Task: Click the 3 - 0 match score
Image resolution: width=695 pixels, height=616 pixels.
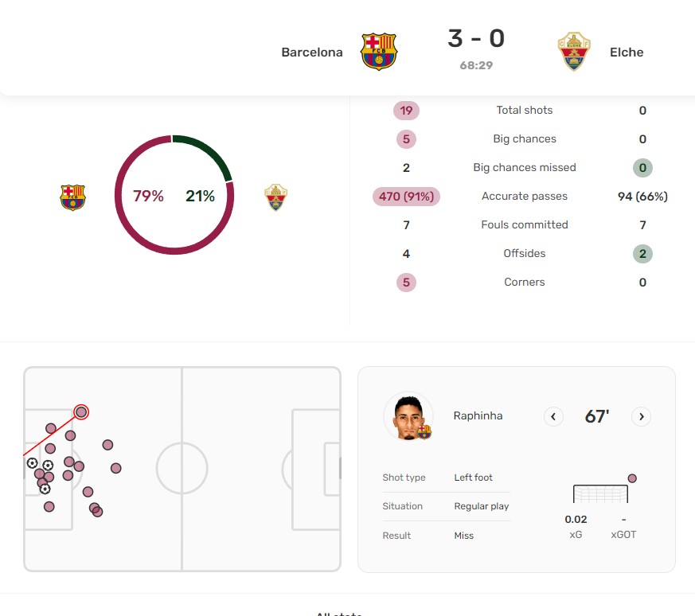Action: point(476,39)
